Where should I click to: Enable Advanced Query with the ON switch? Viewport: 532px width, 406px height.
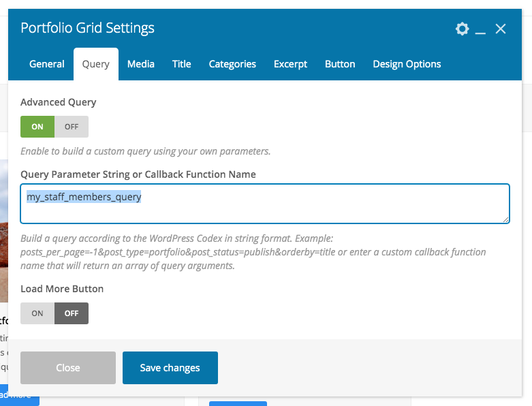pyautogui.click(x=37, y=127)
